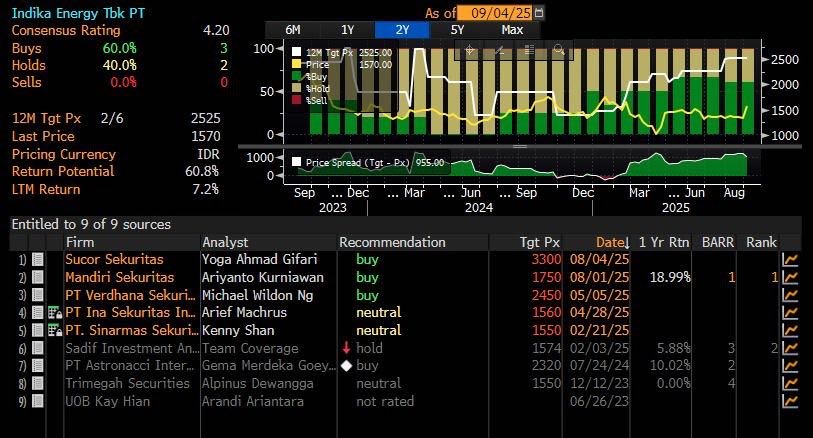
Task: Select analyst Yoga Ahmad Gifari
Action: [259, 259]
